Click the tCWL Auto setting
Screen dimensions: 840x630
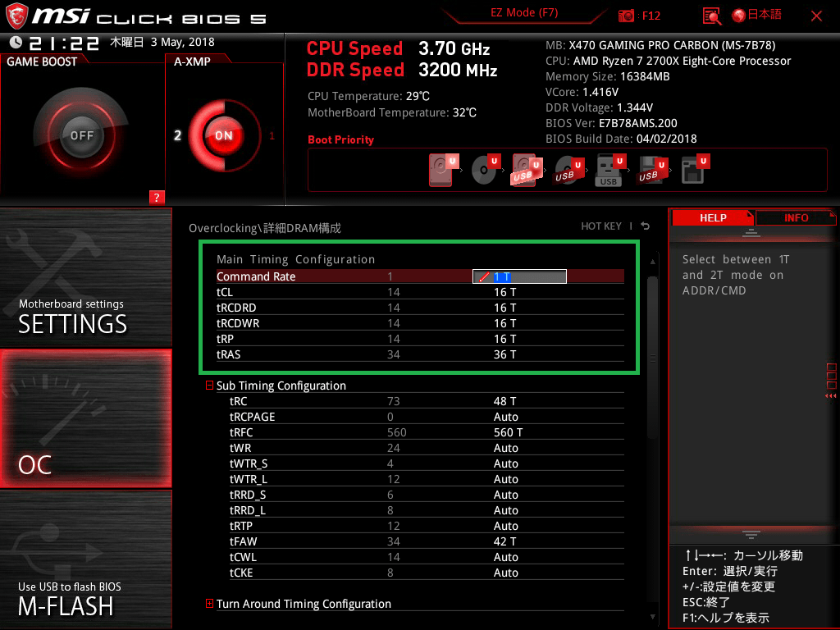[505, 557]
